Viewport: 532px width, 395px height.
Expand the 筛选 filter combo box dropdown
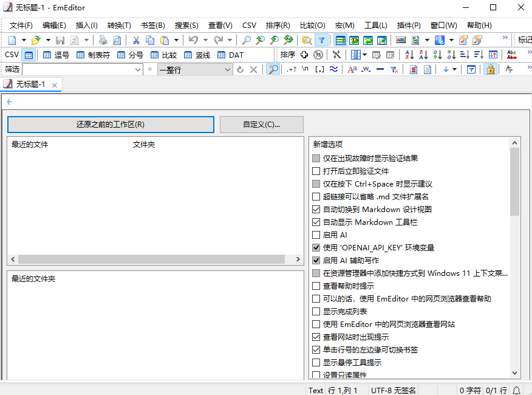pos(137,69)
